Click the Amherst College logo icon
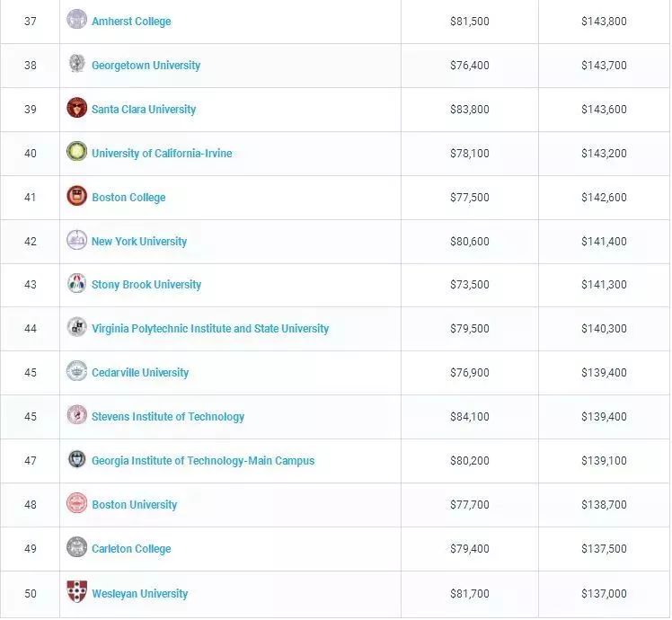The height and width of the screenshot is (620, 672). [77, 20]
